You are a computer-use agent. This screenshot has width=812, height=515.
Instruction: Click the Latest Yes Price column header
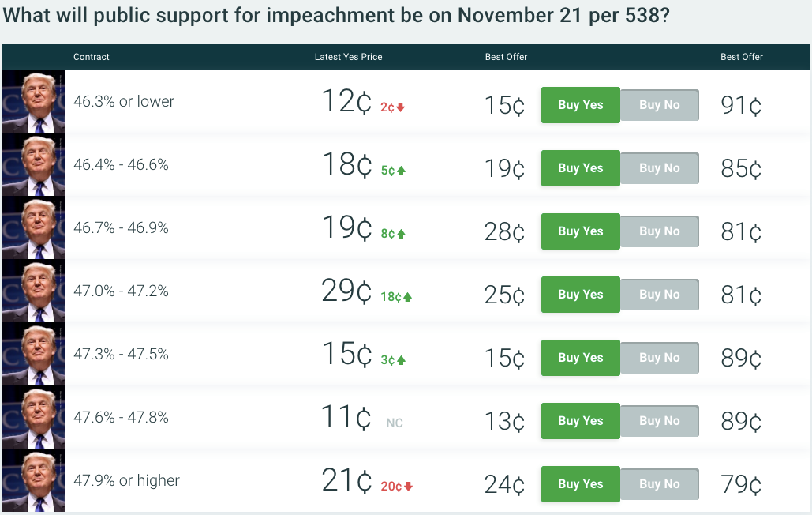pos(349,57)
